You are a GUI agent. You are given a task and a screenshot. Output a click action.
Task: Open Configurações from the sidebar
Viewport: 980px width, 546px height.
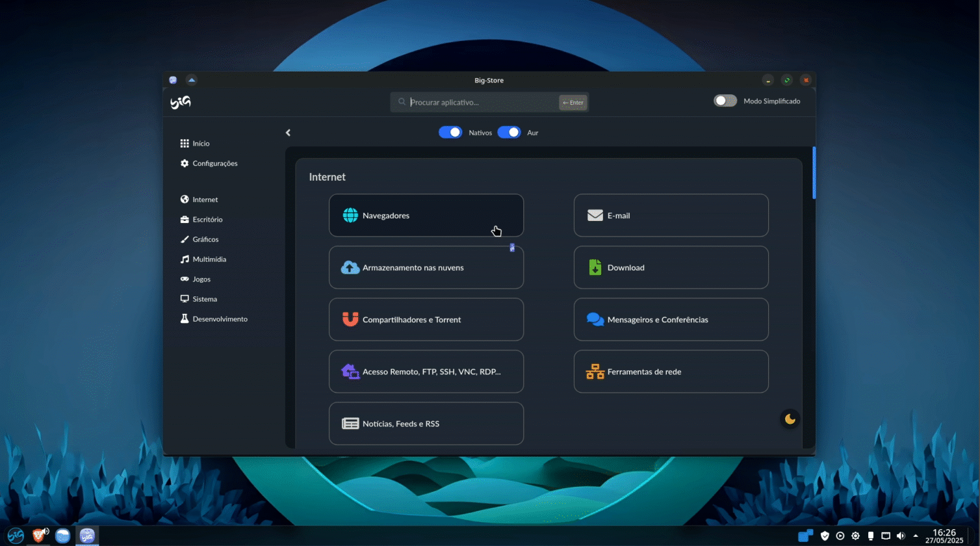coord(214,163)
